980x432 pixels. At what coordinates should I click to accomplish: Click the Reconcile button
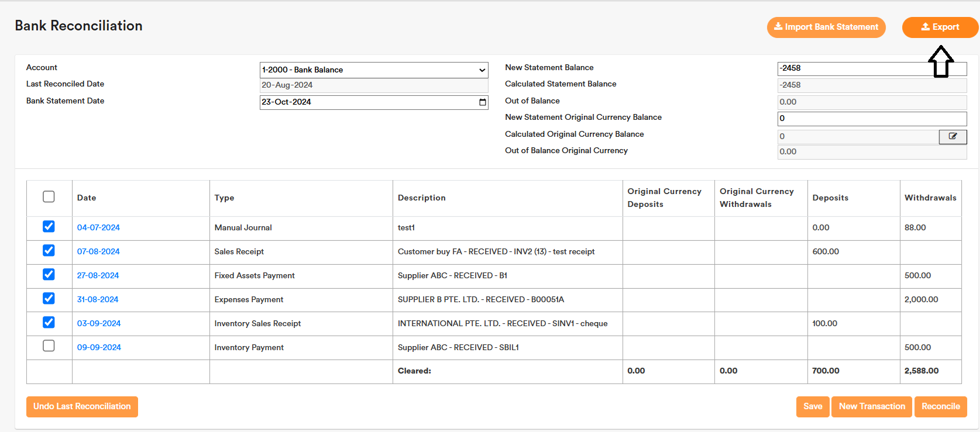point(940,406)
